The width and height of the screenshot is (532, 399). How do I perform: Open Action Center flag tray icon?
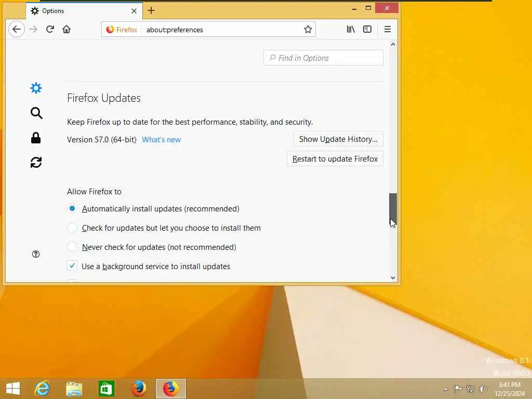tap(458, 389)
